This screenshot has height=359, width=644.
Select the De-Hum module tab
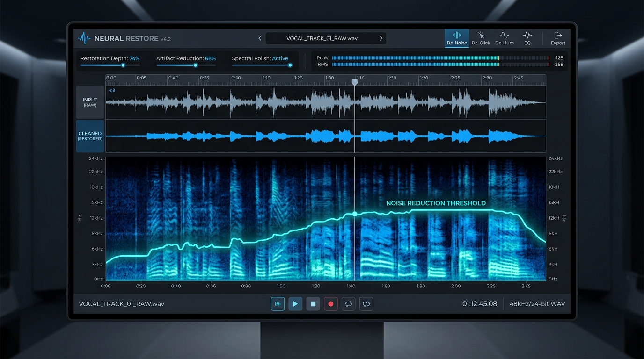click(505, 38)
